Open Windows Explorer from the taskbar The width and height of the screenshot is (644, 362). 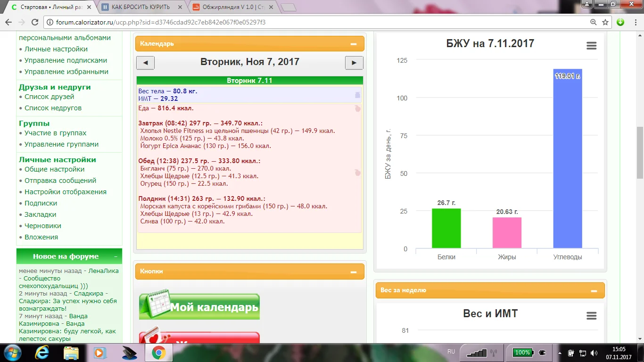pos(71,353)
